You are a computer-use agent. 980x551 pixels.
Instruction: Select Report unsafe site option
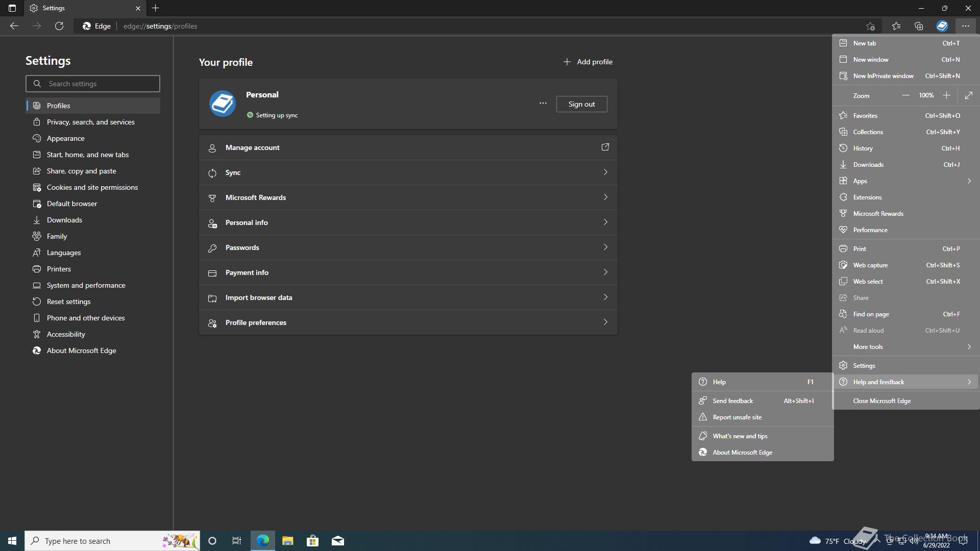763,417
